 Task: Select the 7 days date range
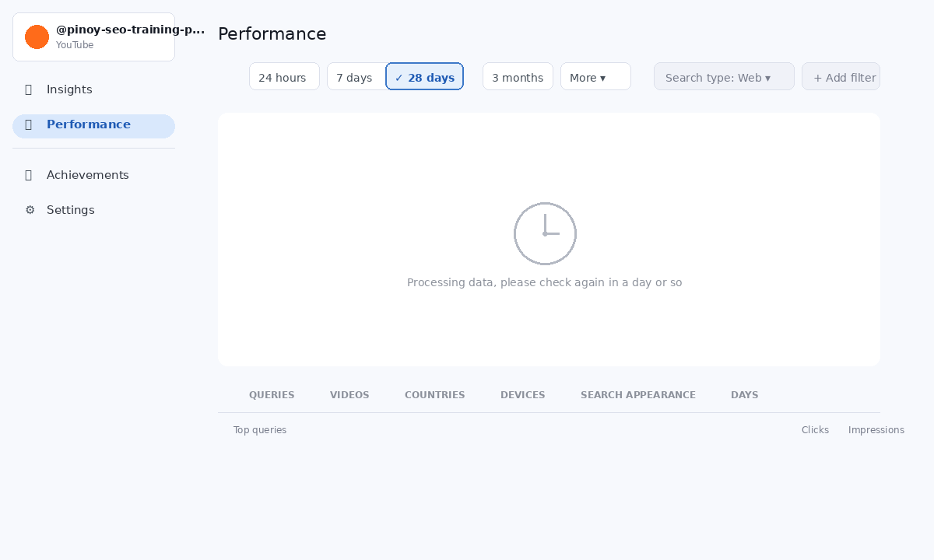[356, 76]
